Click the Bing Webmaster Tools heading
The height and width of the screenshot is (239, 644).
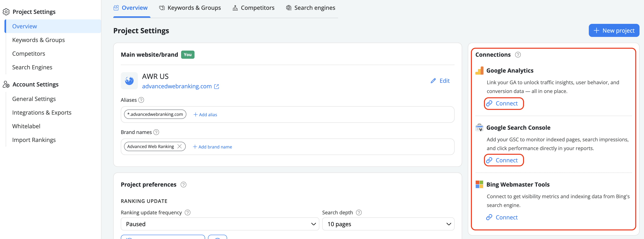pos(518,184)
